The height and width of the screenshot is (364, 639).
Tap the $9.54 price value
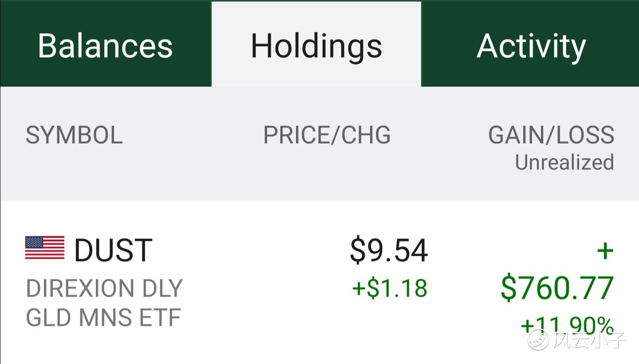point(389,250)
